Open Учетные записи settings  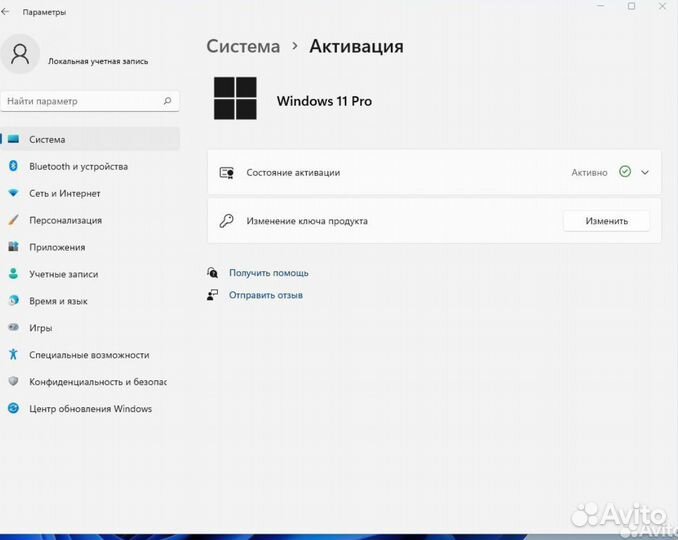click(x=90, y=274)
